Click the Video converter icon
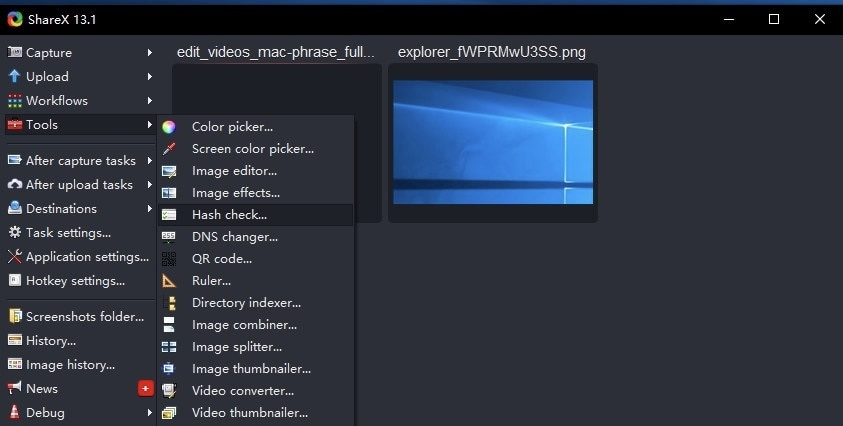 169,391
